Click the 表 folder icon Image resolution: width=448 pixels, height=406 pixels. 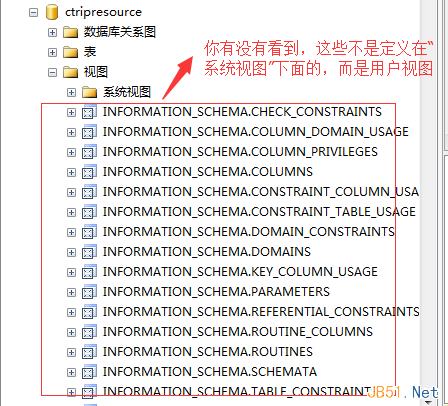(70, 52)
